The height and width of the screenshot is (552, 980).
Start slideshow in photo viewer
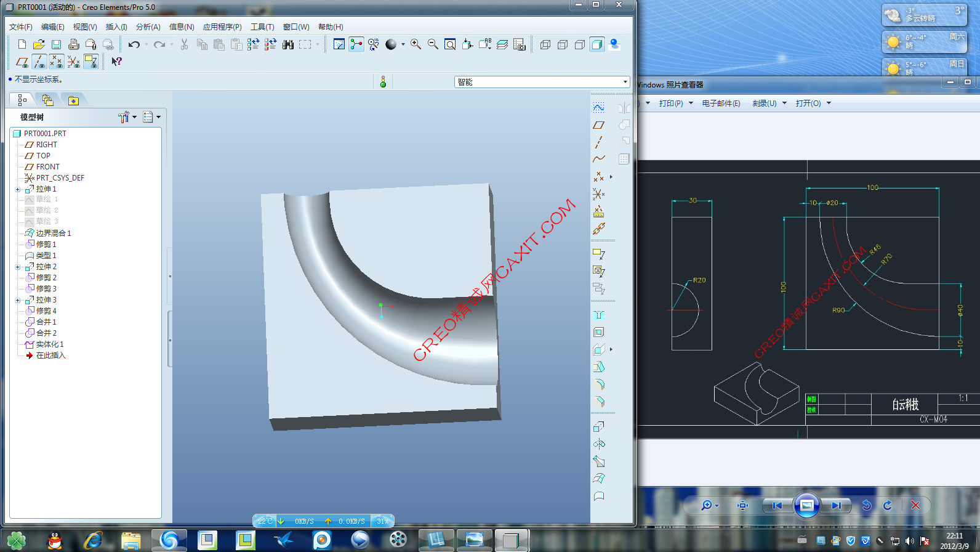(x=806, y=505)
